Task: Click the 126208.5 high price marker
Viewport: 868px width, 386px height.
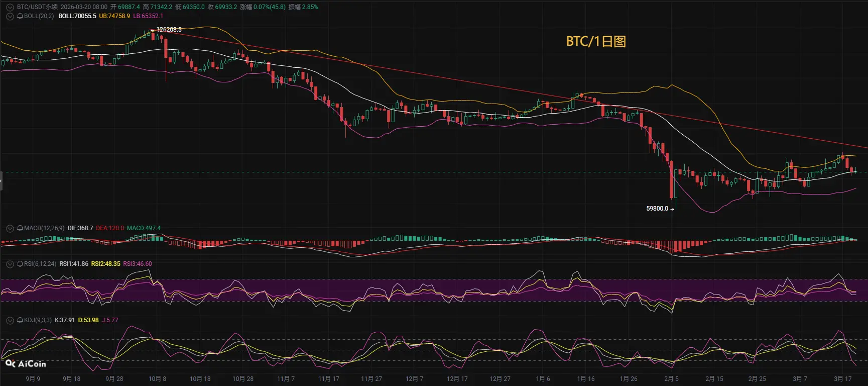Action: click(x=169, y=30)
